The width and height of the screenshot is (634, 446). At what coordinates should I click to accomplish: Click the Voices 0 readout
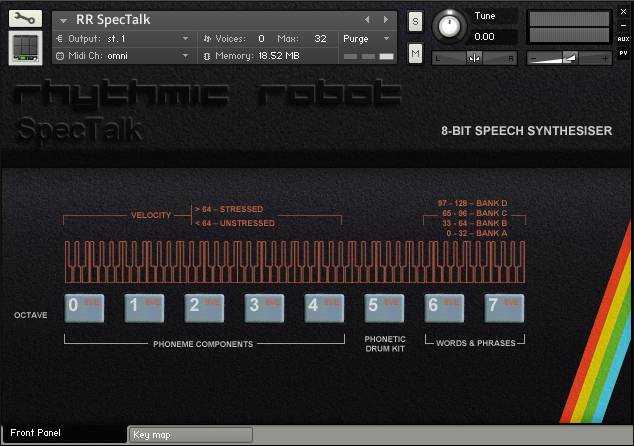pyautogui.click(x=240, y=39)
